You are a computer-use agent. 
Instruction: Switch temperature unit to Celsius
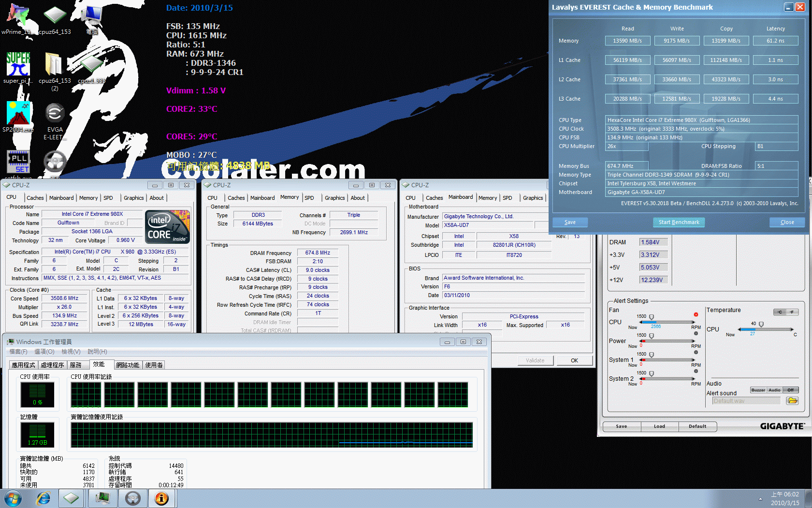pos(780,312)
